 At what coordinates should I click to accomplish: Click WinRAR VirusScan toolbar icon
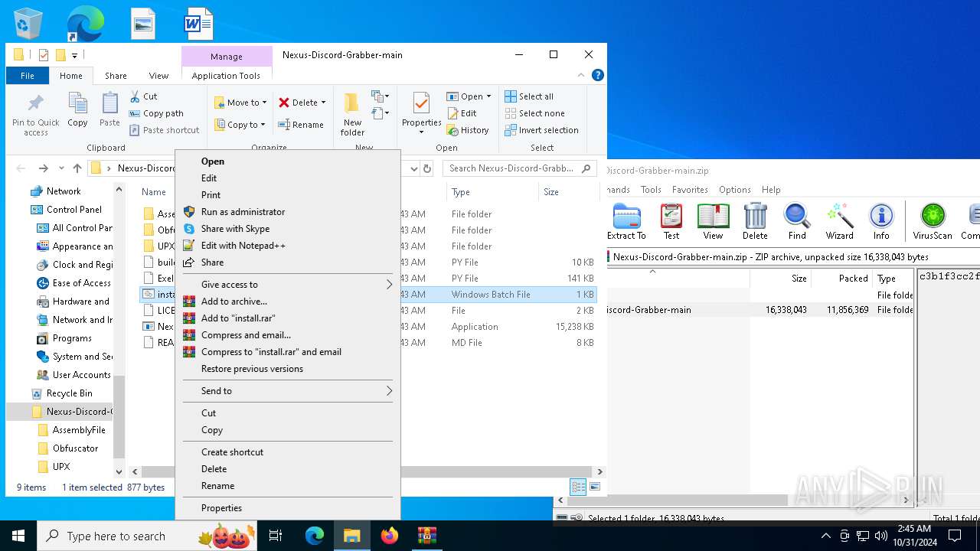[933, 222]
